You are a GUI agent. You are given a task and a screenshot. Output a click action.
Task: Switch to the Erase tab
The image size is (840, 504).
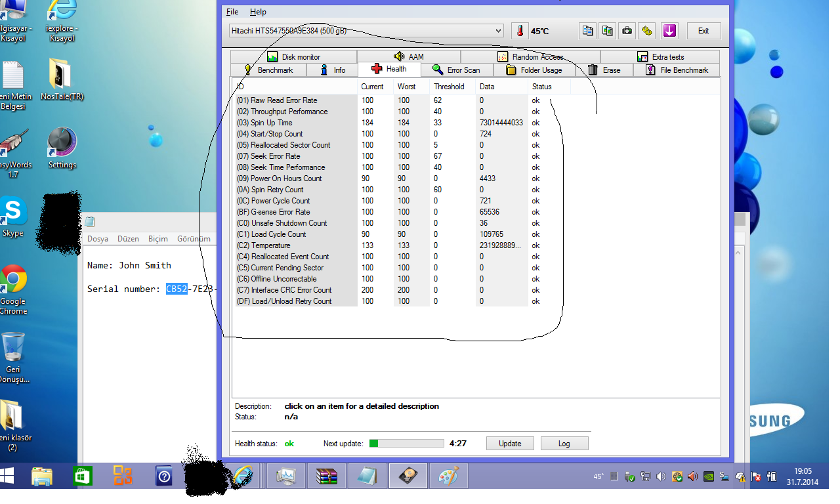pyautogui.click(x=604, y=70)
